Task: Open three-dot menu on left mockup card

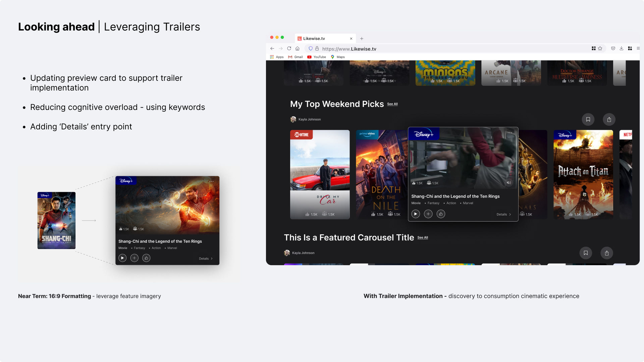Action: pyautogui.click(x=211, y=181)
